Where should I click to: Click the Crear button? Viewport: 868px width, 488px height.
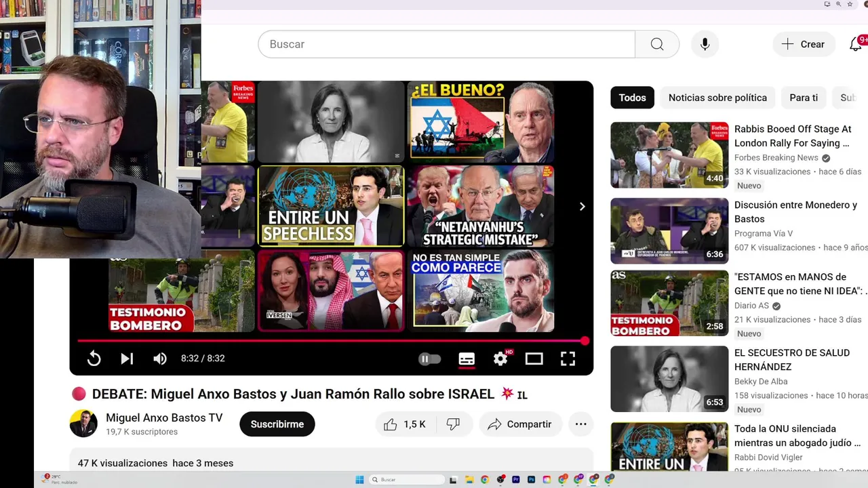(804, 44)
